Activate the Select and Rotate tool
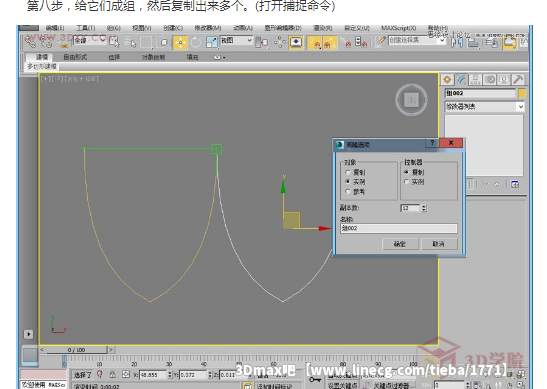 196,43
